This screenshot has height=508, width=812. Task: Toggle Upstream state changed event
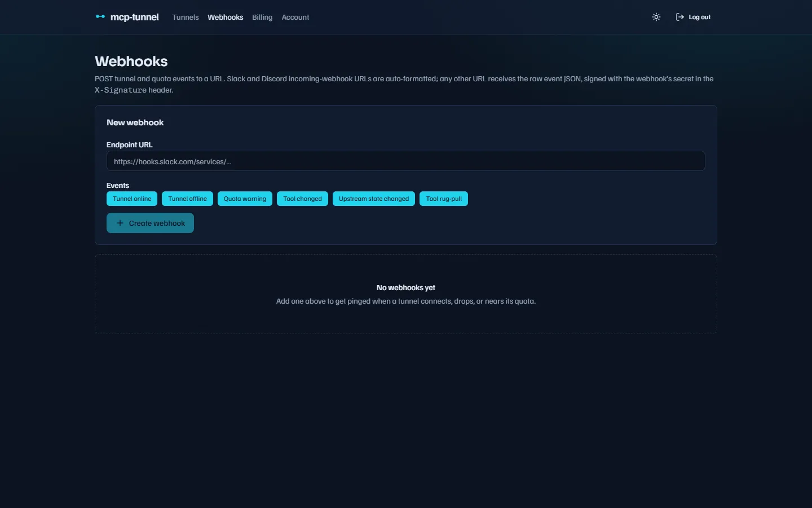[374, 199]
